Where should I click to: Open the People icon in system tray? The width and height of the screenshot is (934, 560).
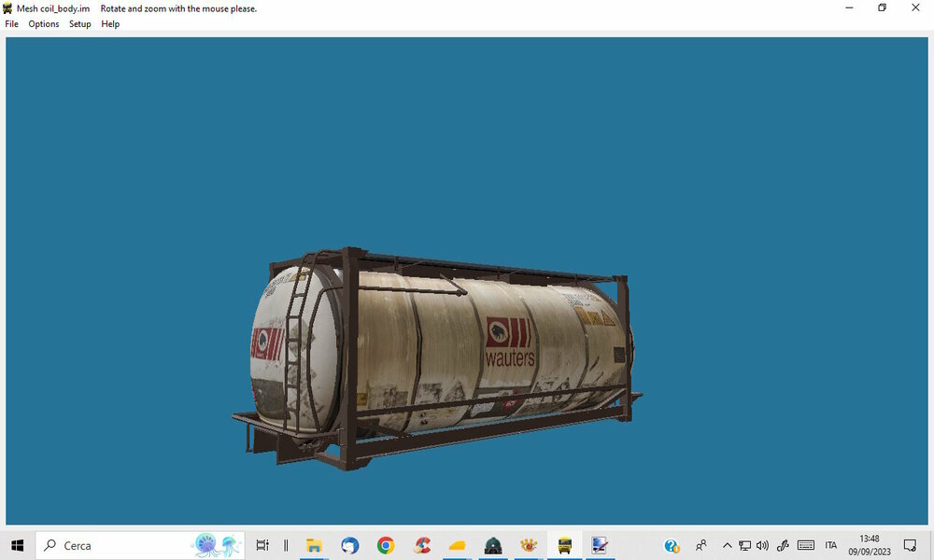coord(701,545)
